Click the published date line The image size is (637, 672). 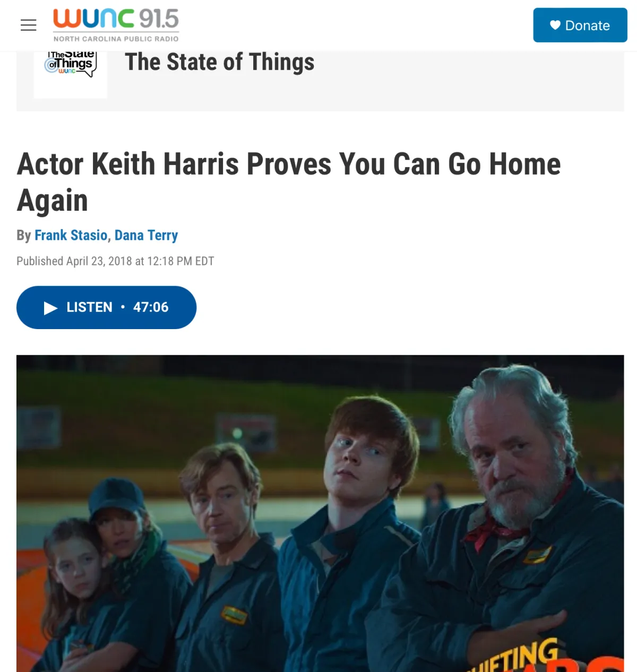click(x=115, y=261)
